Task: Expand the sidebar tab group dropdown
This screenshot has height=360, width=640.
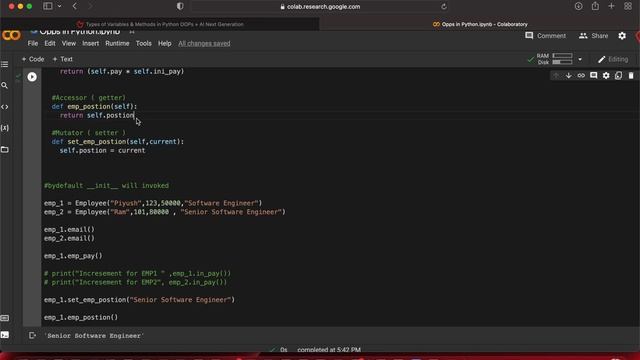Action: (x=60, y=6)
